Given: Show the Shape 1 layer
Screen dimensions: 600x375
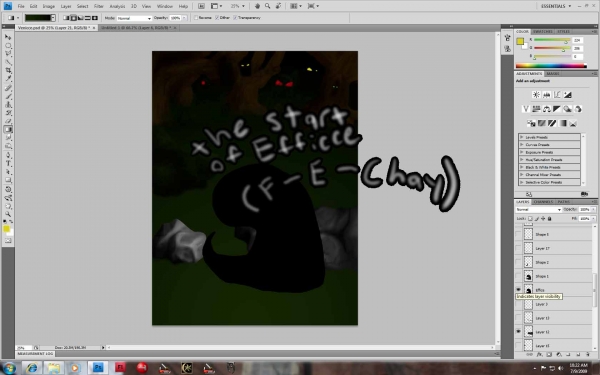Looking at the screenshot, I should pyautogui.click(x=518, y=276).
